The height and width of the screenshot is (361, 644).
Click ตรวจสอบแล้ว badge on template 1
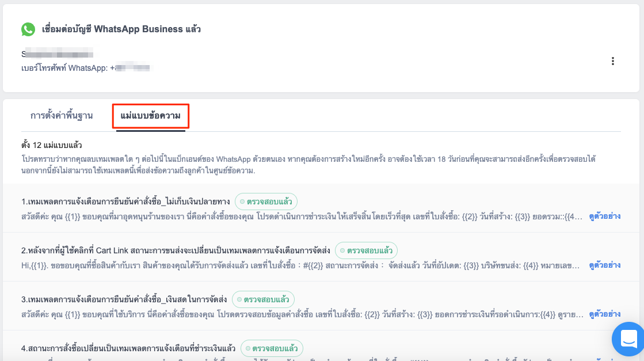[x=266, y=202]
